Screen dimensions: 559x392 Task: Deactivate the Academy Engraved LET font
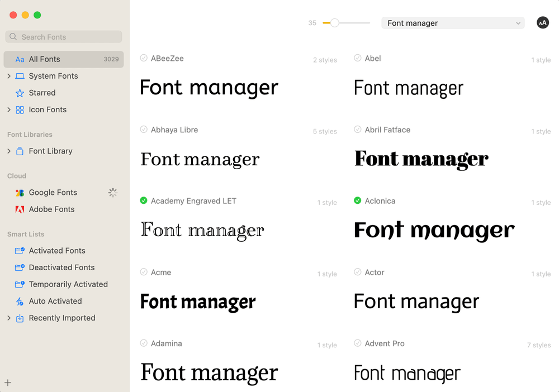144,200
